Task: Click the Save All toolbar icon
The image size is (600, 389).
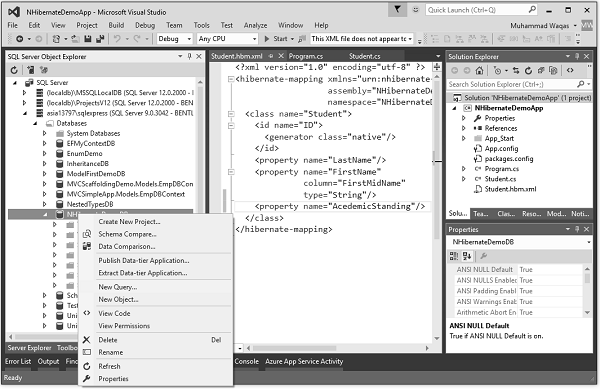Action: 100,39
